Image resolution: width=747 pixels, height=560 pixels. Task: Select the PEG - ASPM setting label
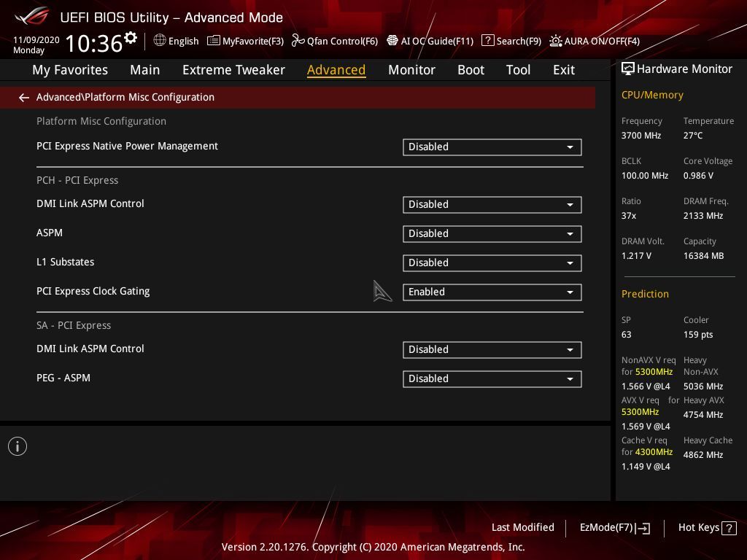coord(63,378)
